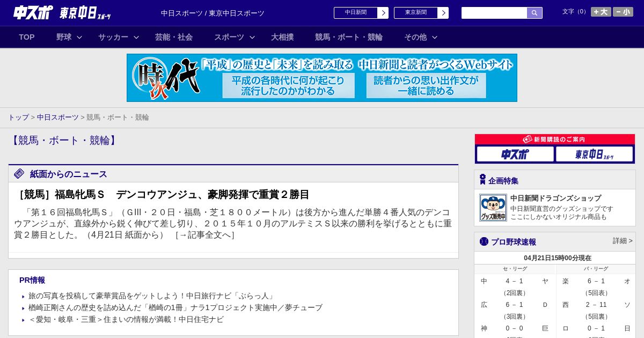Open PR link 中日住宅ナビ
This screenshot has width=644, height=338.
[x=126, y=319]
